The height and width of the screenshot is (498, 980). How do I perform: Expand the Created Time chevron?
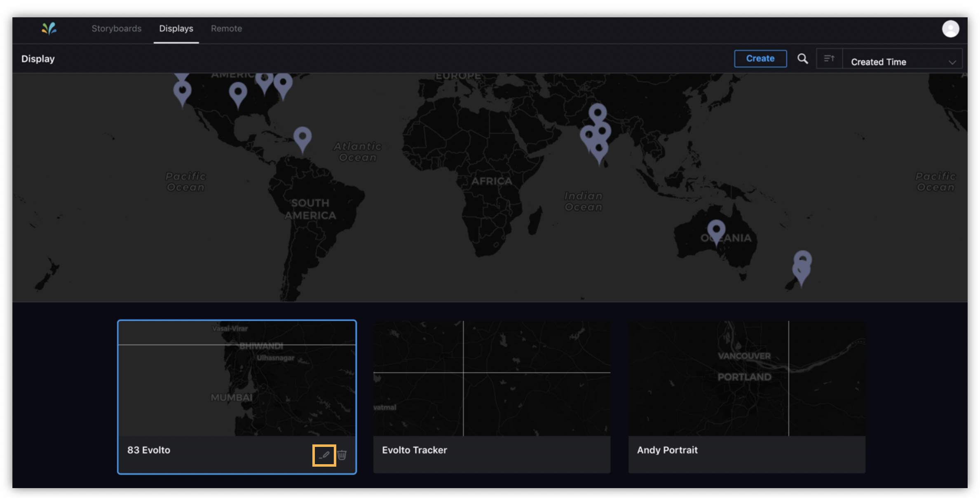(952, 63)
